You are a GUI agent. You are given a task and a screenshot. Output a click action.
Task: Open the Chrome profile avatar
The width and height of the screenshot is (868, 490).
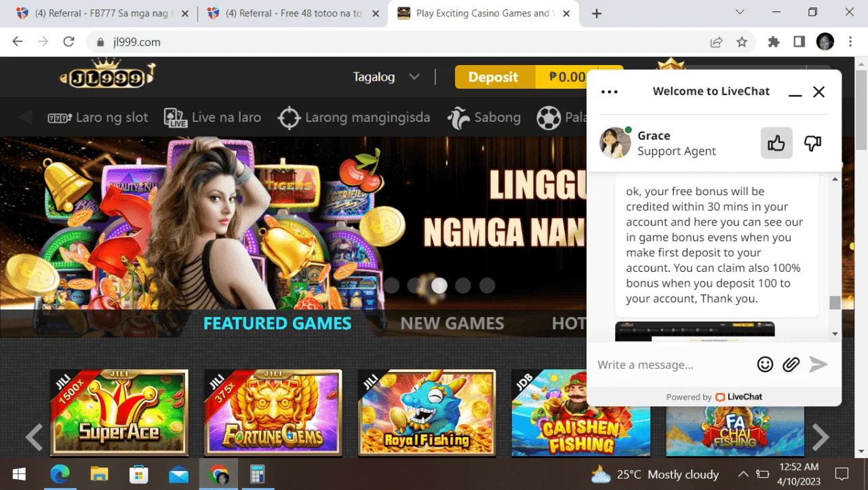point(825,42)
